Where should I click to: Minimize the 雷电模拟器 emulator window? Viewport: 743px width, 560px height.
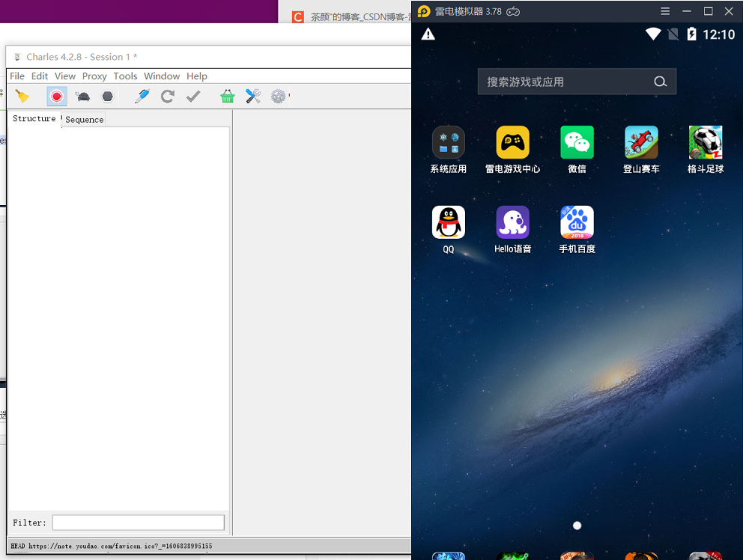point(687,11)
